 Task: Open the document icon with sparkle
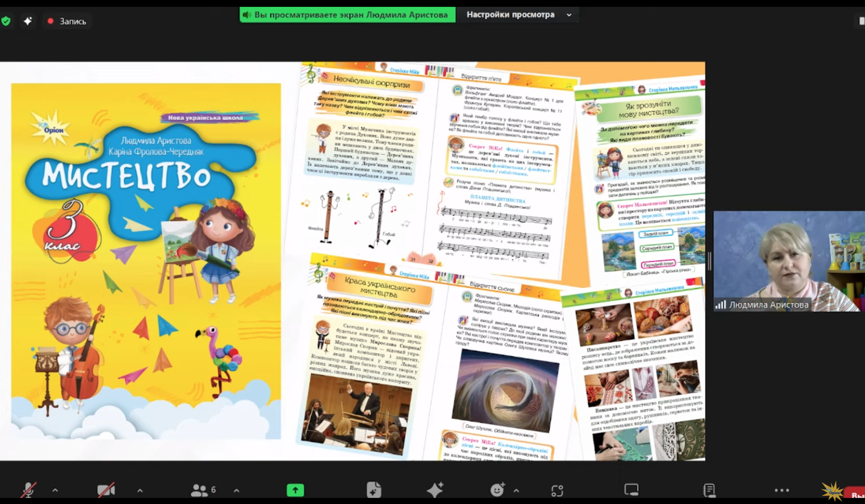coord(374,490)
